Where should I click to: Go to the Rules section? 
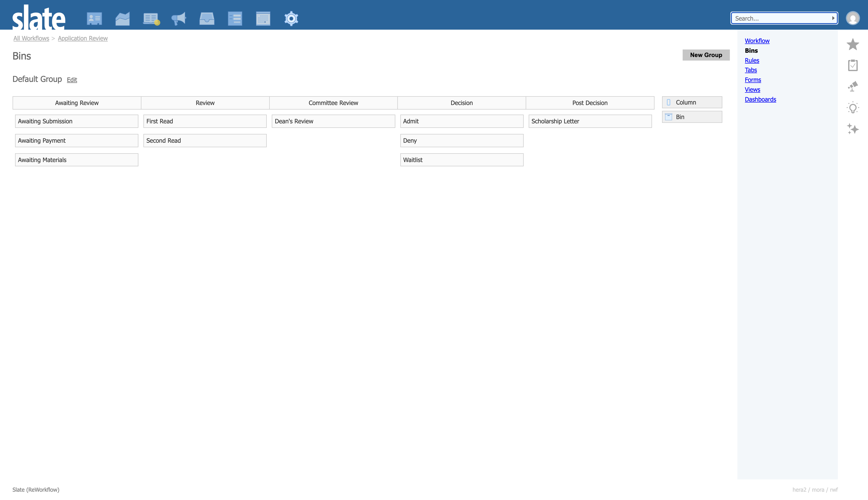tap(752, 60)
